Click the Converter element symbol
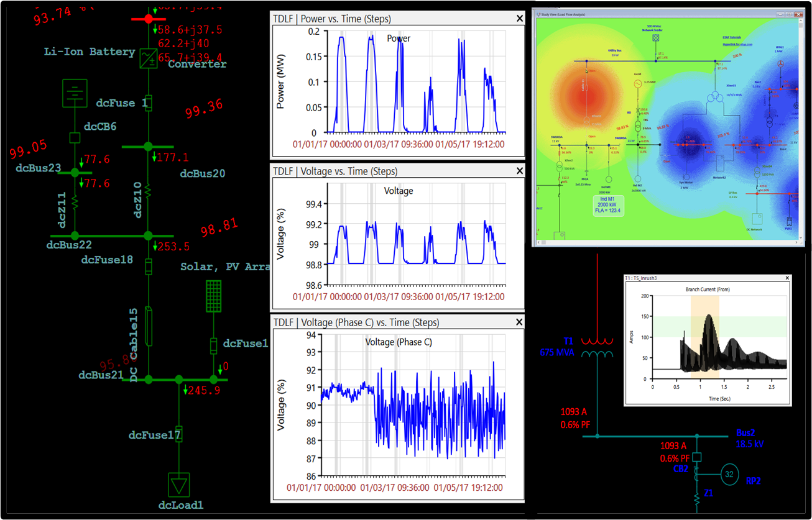Screen dimensions: 812x520 coord(149,57)
